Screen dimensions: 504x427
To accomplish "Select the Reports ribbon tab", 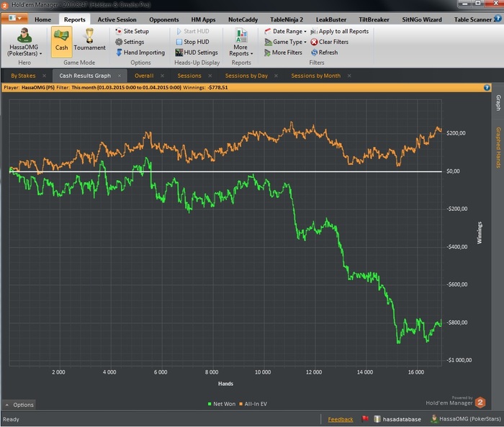I will click(75, 19).
